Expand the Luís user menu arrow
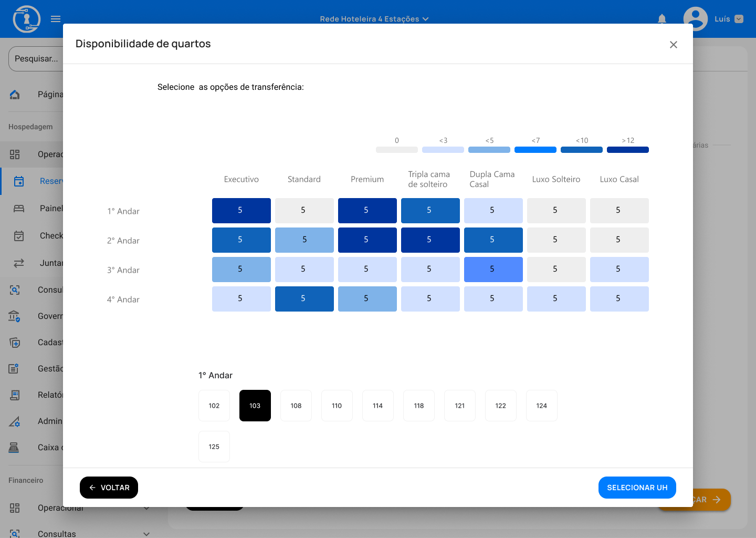Image resolution: width=756 pixels, height=538 pixels. point(739,19)
